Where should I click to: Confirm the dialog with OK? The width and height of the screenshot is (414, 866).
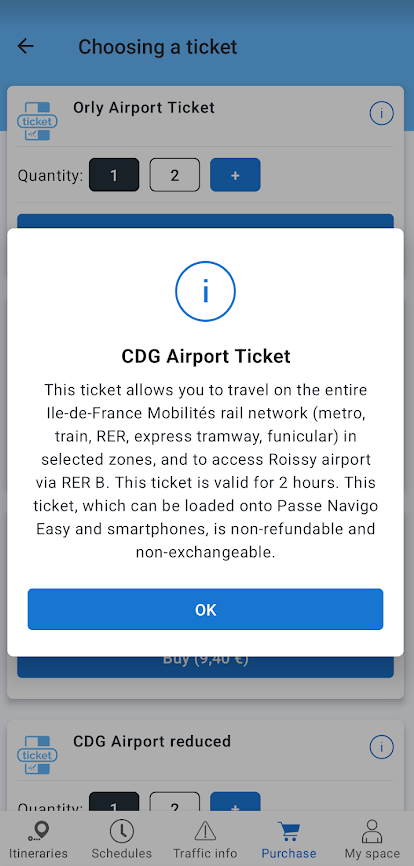[x=205, y=609]
